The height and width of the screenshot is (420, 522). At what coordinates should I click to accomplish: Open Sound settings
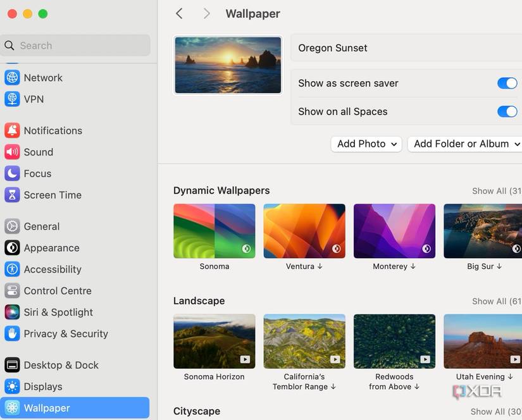click(39, 152)
